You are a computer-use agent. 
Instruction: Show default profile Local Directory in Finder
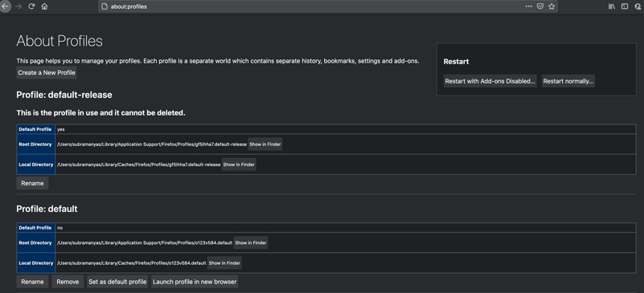224,262
